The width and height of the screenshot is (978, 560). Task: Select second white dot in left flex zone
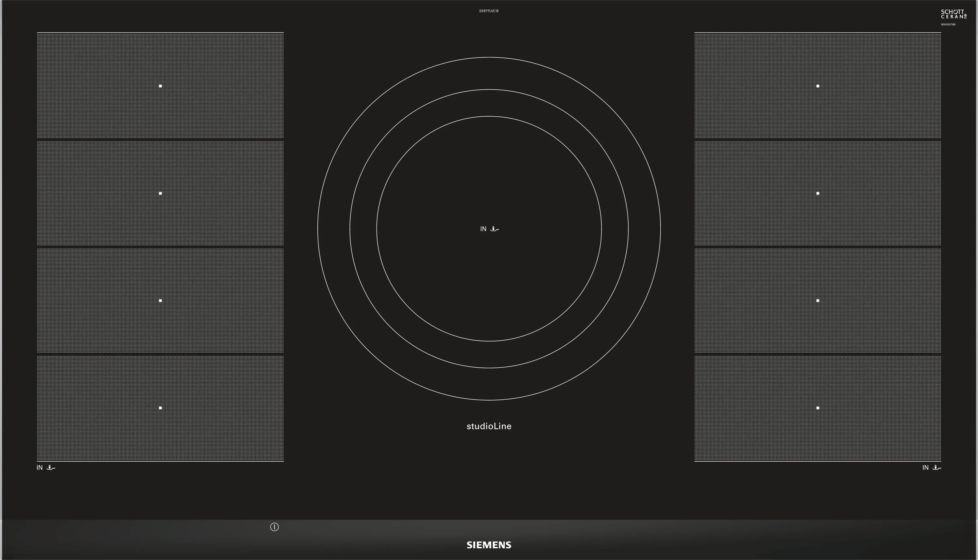point(160,194)
